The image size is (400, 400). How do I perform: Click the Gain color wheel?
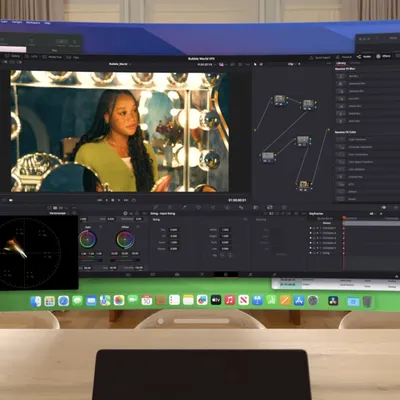click(x=88, y=239)
